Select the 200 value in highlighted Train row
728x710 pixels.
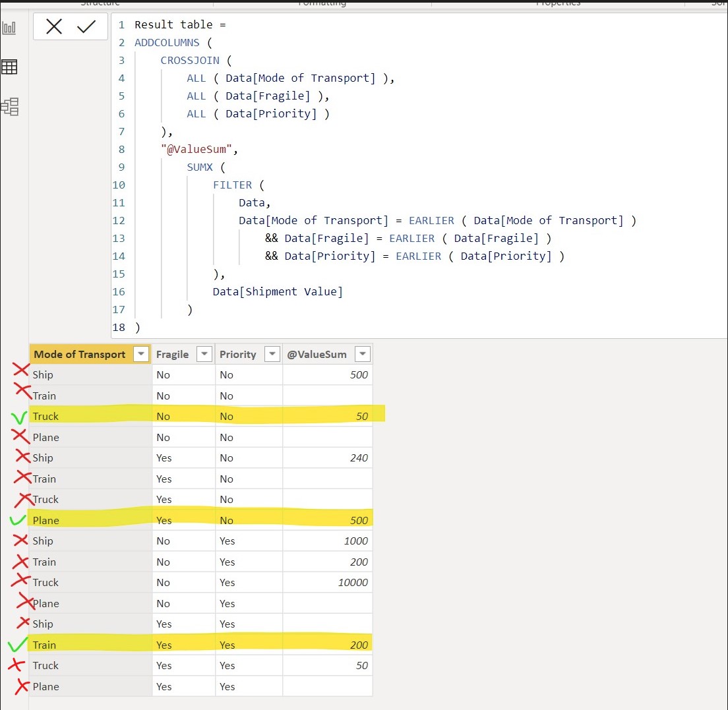327,645
